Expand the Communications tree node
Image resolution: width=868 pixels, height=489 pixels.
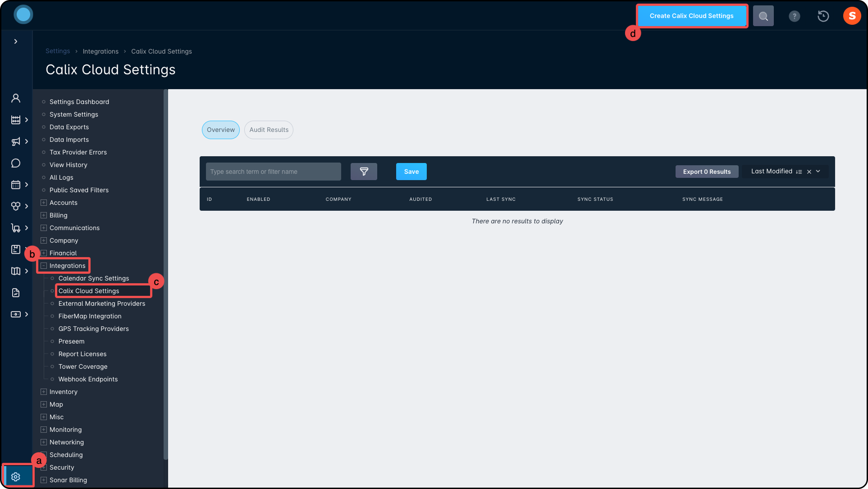coord(44,228)
